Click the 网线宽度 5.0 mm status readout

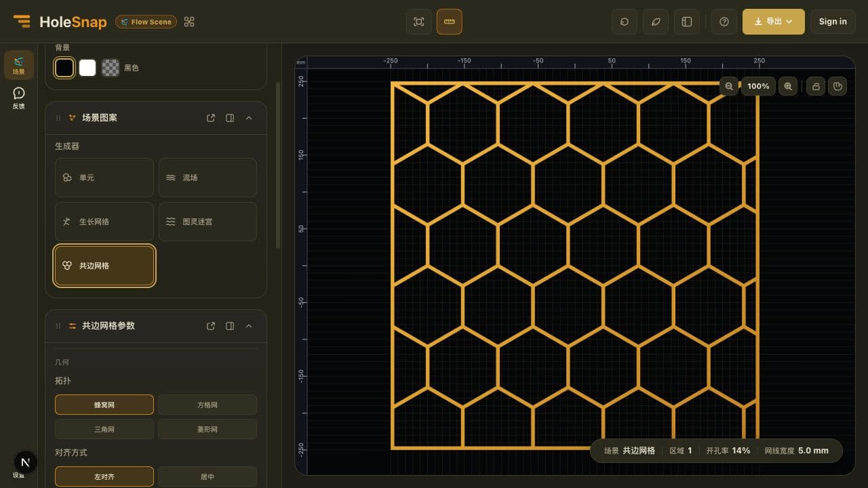797,451
